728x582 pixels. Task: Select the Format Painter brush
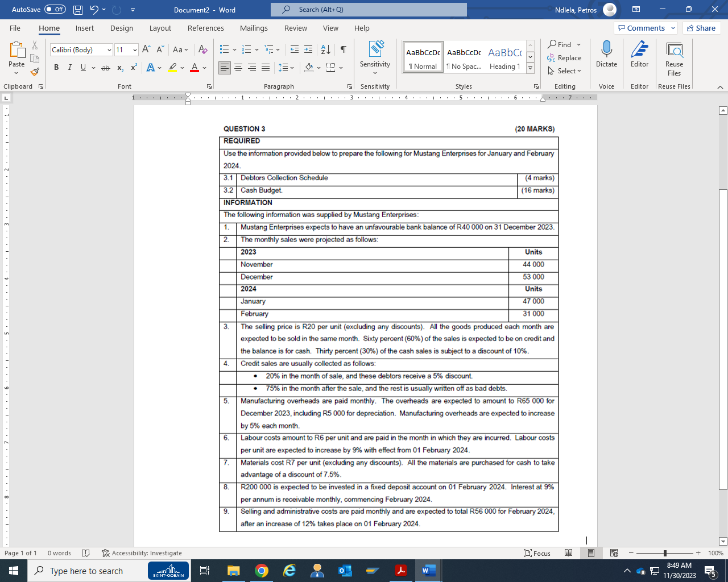pos(35,72)
